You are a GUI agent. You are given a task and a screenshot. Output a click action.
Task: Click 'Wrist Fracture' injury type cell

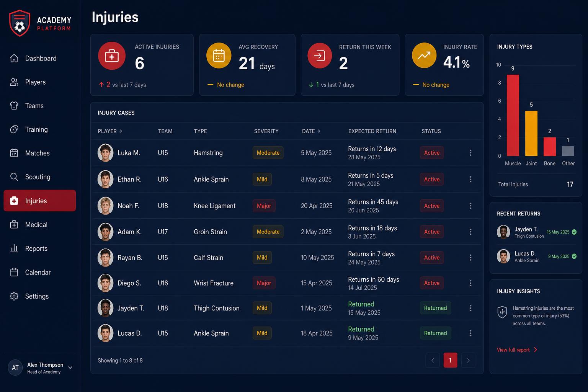pyautogui.click(x=214, y=283)
